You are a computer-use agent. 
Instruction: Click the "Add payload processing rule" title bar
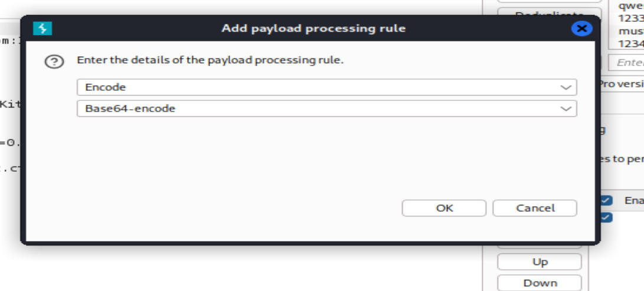click(313, 28)
